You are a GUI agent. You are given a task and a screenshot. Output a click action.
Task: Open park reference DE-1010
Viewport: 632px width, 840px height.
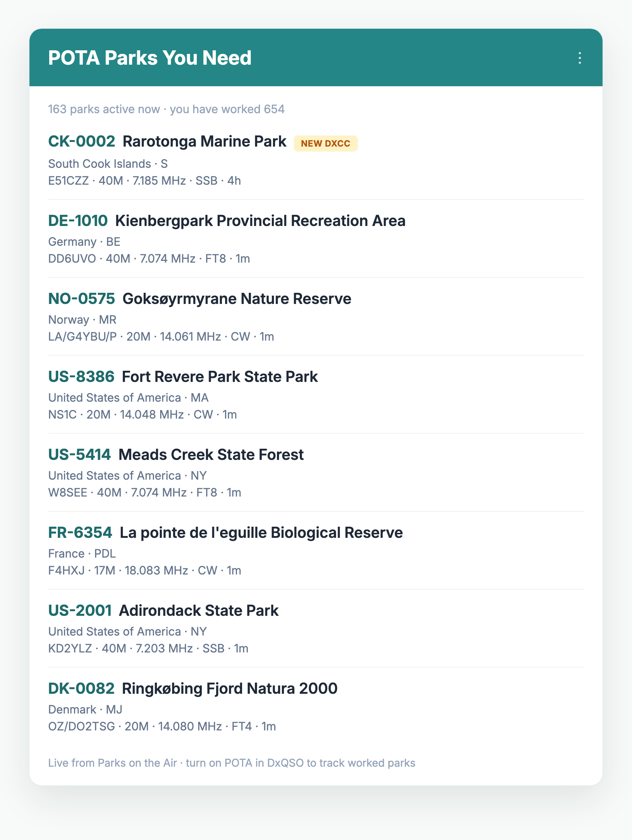pos(78,221)
